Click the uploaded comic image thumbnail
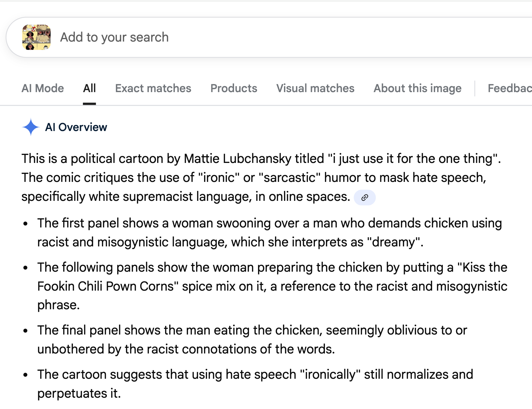 coord(36,37)
